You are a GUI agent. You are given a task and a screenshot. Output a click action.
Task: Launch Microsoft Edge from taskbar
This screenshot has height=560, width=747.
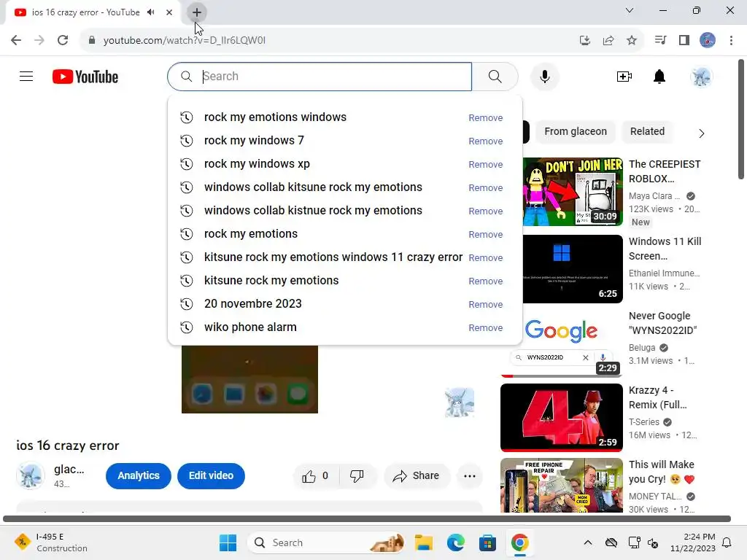tap(455, 542)
